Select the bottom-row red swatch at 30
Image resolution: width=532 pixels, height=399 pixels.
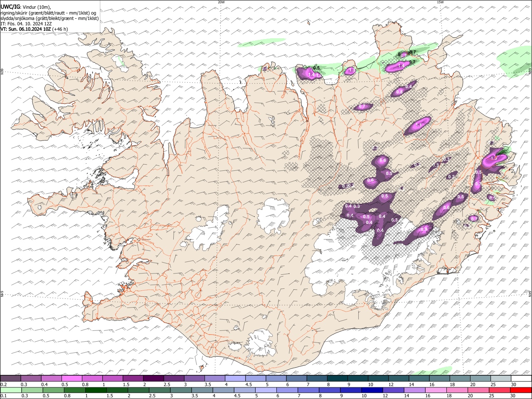(x=521, y=390)
